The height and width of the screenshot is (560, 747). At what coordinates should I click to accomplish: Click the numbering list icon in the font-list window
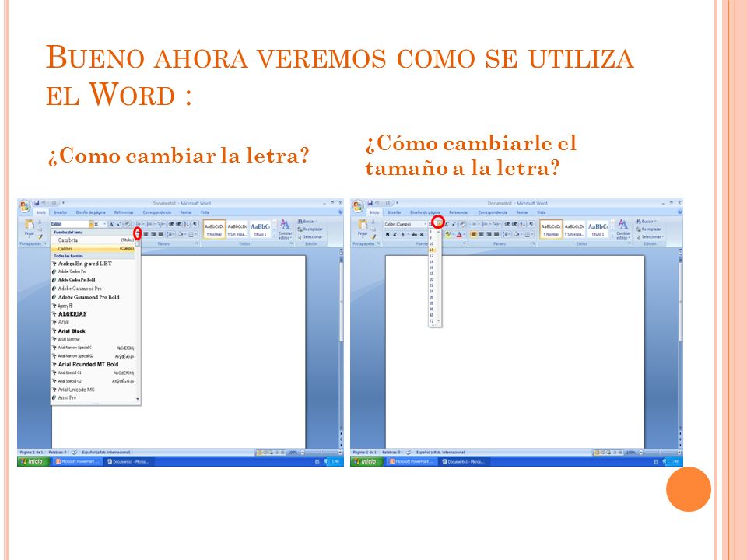click(x=149, y=224)
